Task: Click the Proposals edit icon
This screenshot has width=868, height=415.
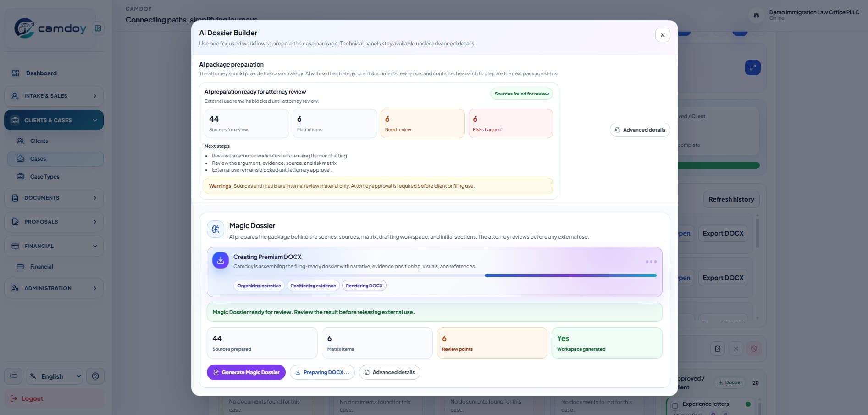Action: (15, 222)
